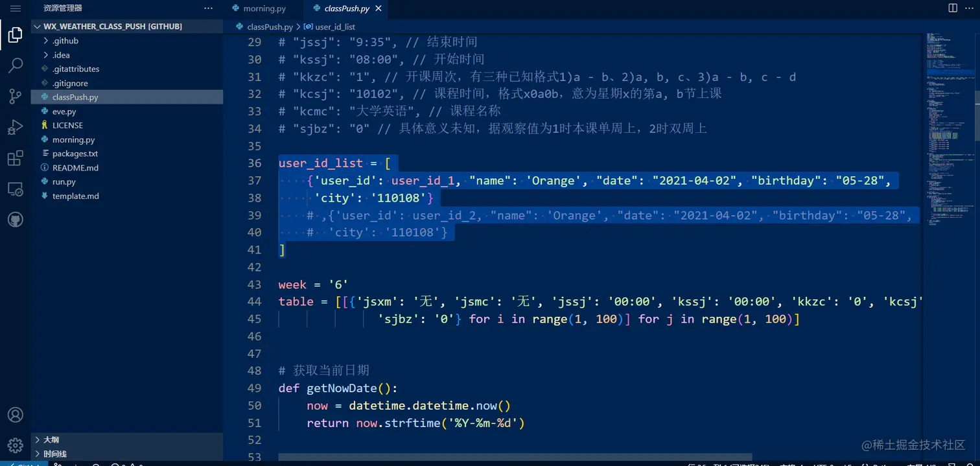Open README.md in the explorer
The height and width of the screenshot is (466, 980).
point(126,168)
